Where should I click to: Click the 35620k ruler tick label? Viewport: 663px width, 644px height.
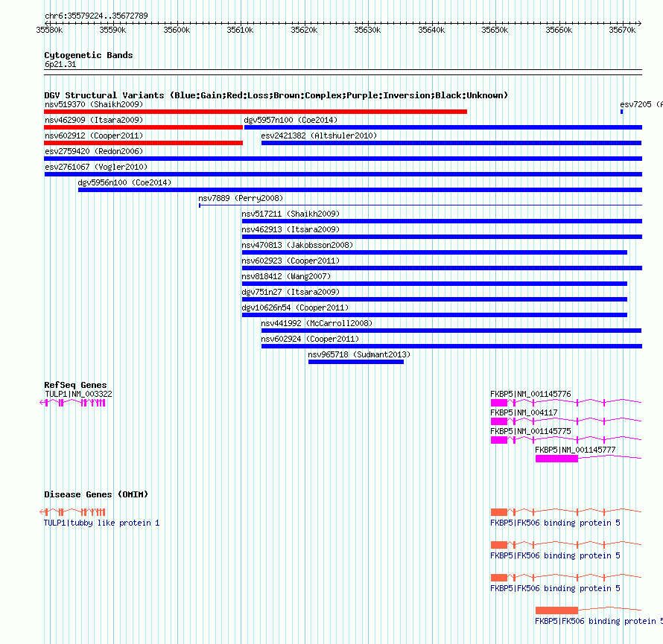click(304, 30)
